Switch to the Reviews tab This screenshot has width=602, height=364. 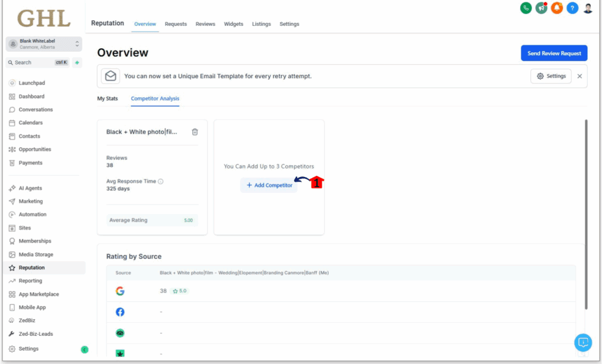(x=205, y=24)
